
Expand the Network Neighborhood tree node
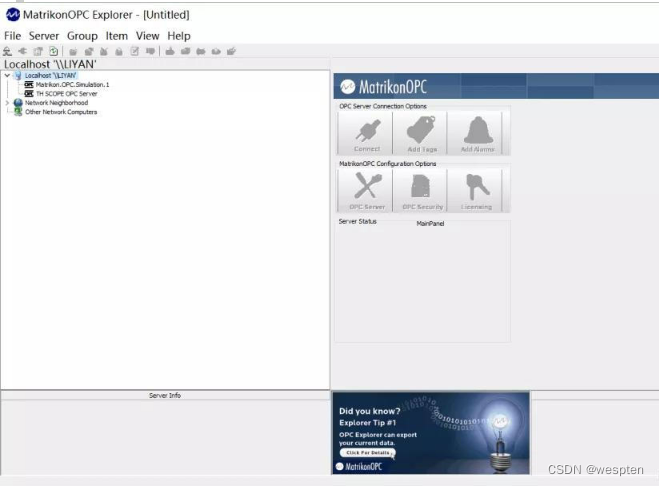pos(7,103)
